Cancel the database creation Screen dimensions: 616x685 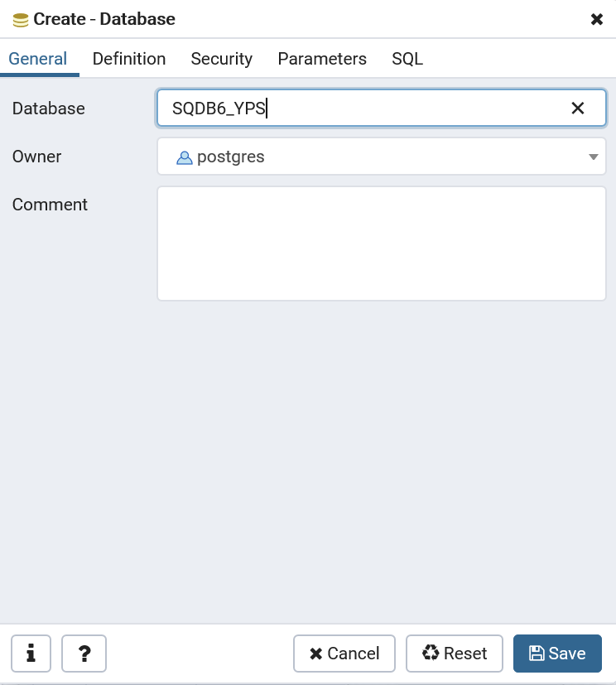[344, 654]
